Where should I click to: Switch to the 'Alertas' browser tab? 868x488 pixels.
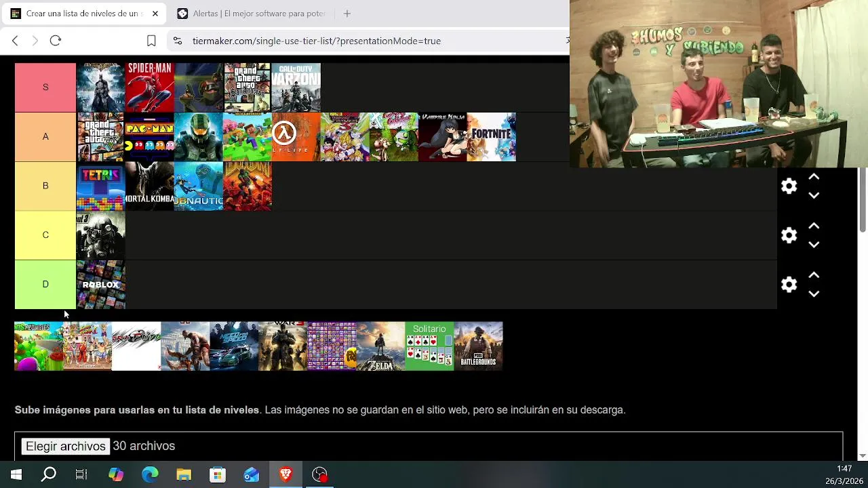[x=251, y=14]
